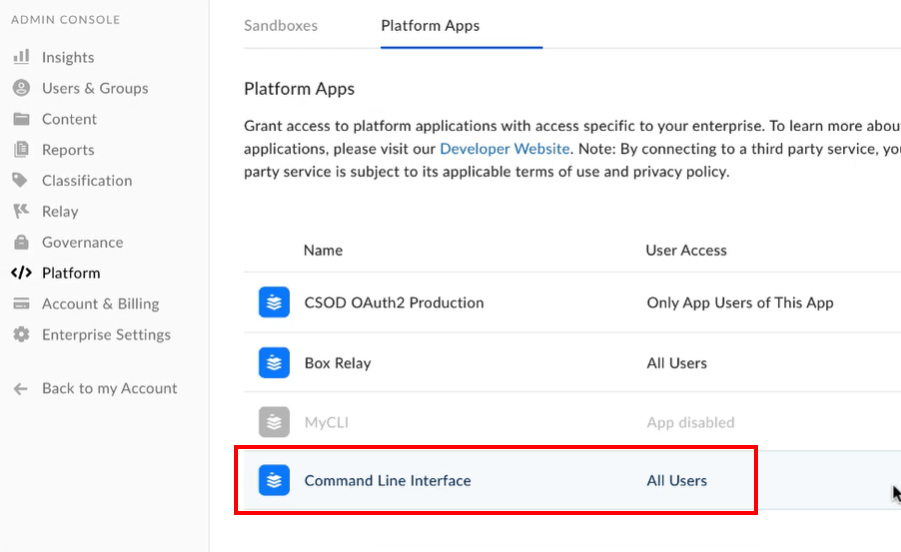The width and height of the screenshot is (901, 552).
Task: Click 'Only App Users of This App' cell
Action: [740, 303]
